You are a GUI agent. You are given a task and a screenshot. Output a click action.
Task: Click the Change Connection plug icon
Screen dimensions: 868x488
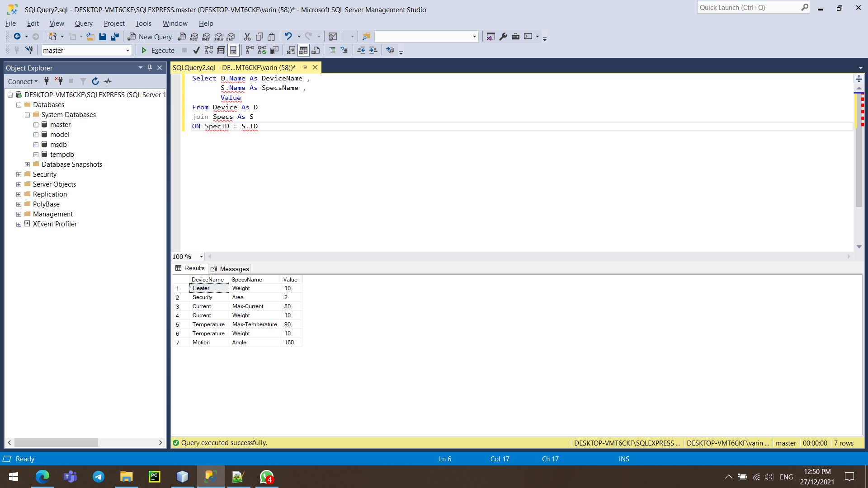coord(29,50)
